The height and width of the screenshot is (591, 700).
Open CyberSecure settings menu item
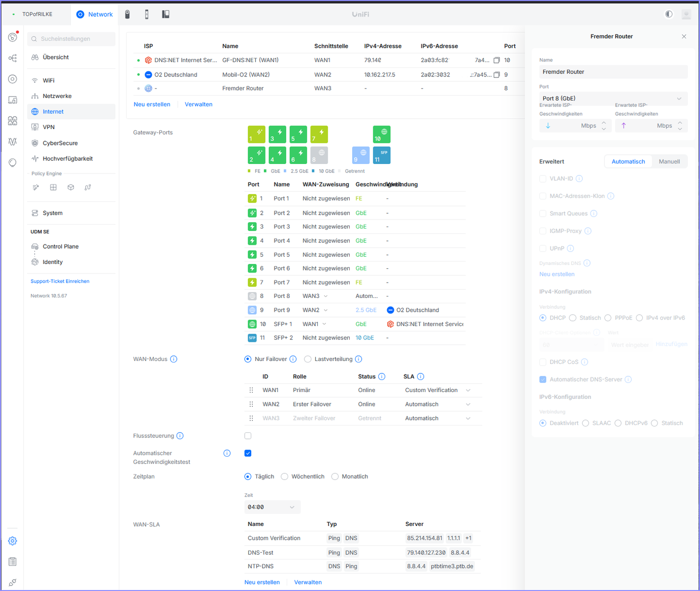(x=71, y=143)
